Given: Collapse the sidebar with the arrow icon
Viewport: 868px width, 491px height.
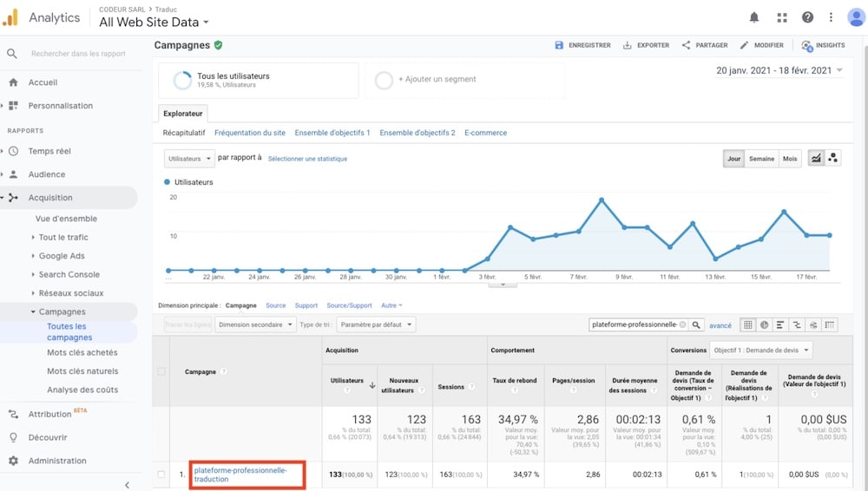Looking at the screenshot, I should 128,485.
